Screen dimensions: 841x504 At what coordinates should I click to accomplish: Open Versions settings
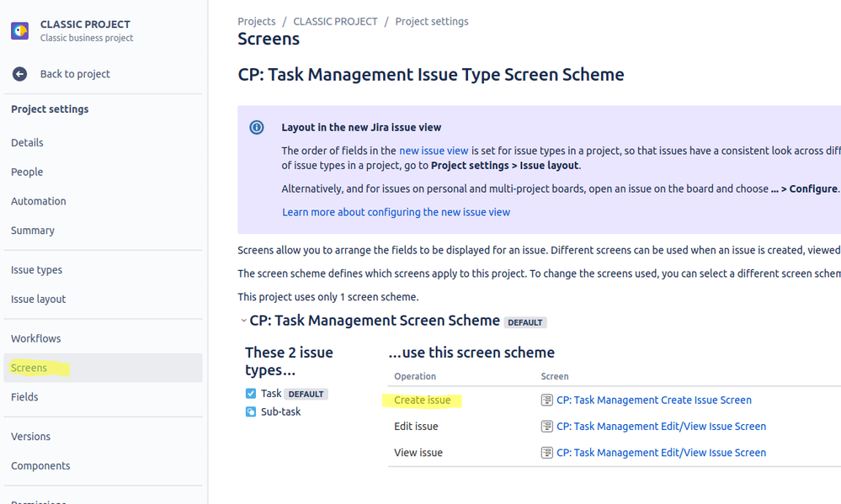pos(30,437)
